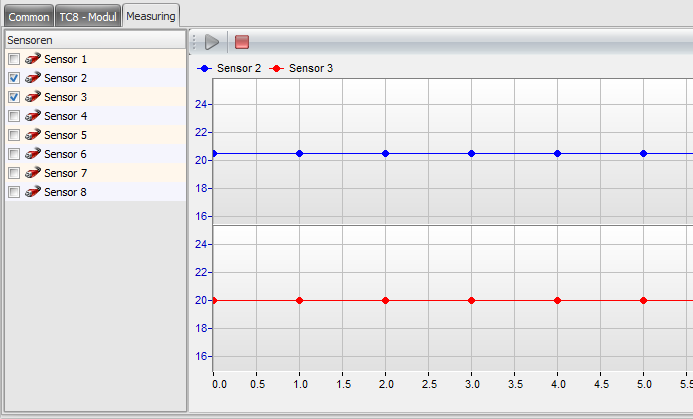Click the 24 label on the upper chart axis
The image size is (693, 419).
tap(201, 104)
